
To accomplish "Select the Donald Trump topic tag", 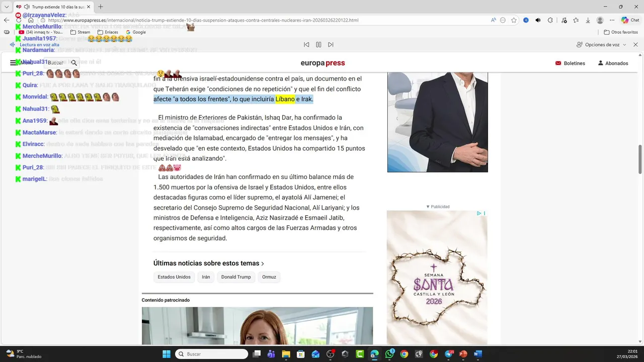I will point(236,277).
